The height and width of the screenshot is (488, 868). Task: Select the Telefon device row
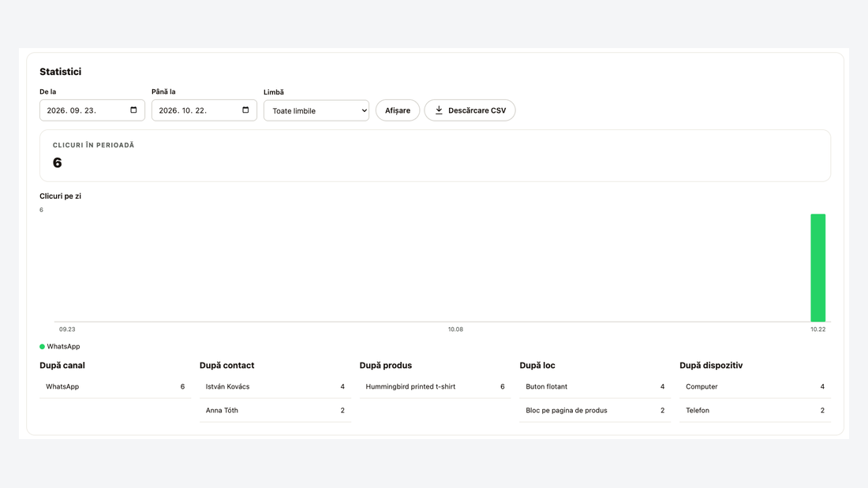tap(755, 411)
